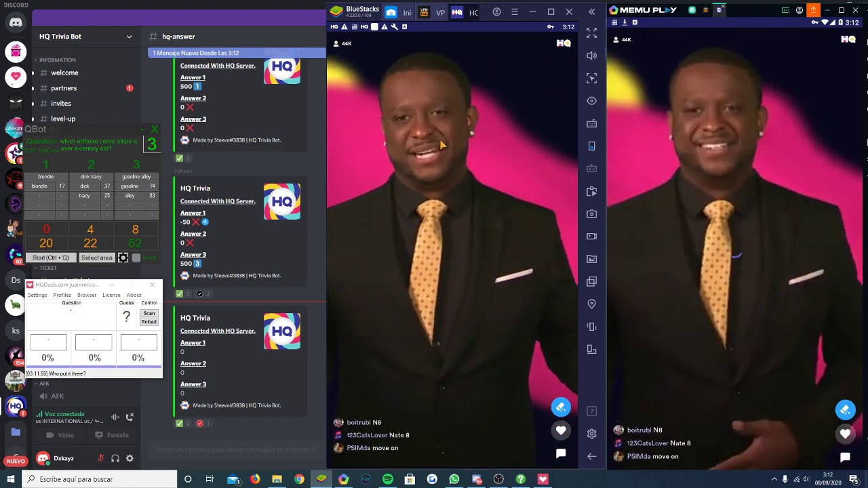Screen dimensions: 868x488
Task: Collapse BlueStacks sidebar with double chevron
Action: tap(592, 12)
